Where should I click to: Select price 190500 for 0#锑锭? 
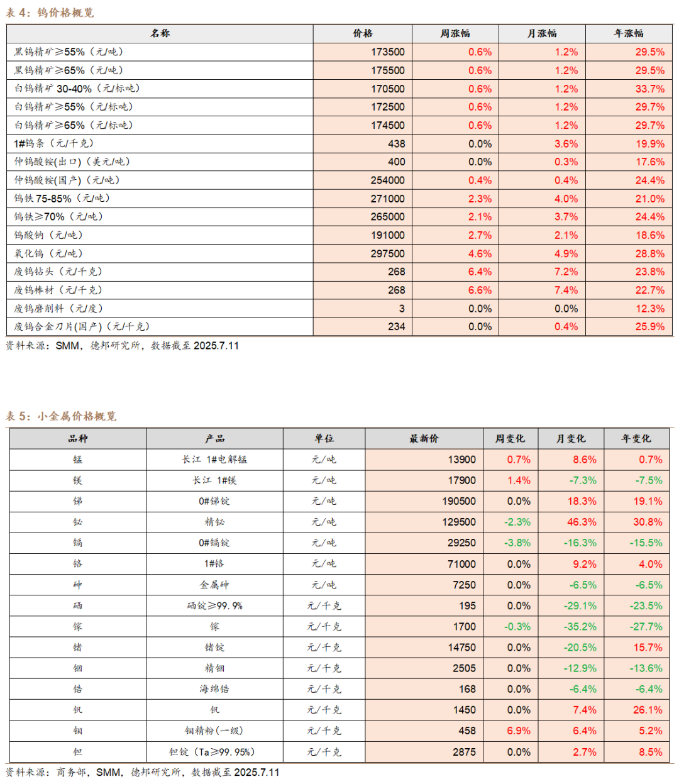424,501
